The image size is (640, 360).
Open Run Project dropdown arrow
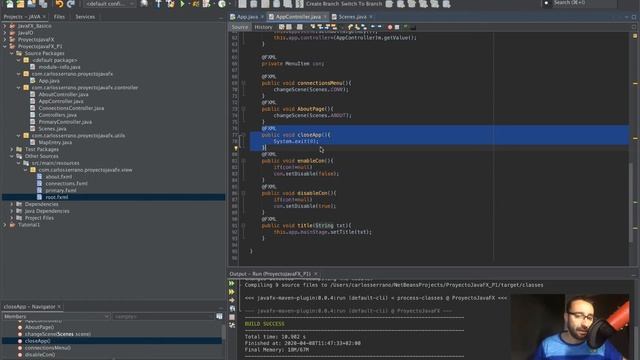[x=188, y=4]
